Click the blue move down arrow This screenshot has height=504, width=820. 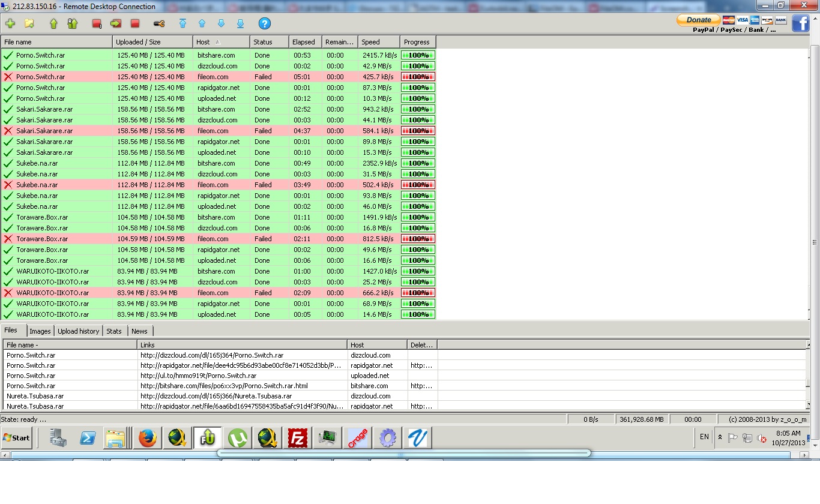click(221, 23)
